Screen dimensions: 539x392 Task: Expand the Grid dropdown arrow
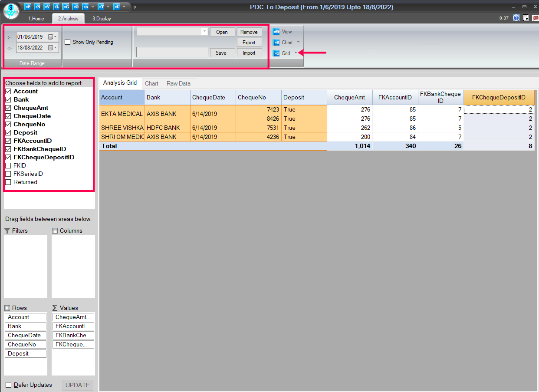pyautogui.click(x=296, y=53)
